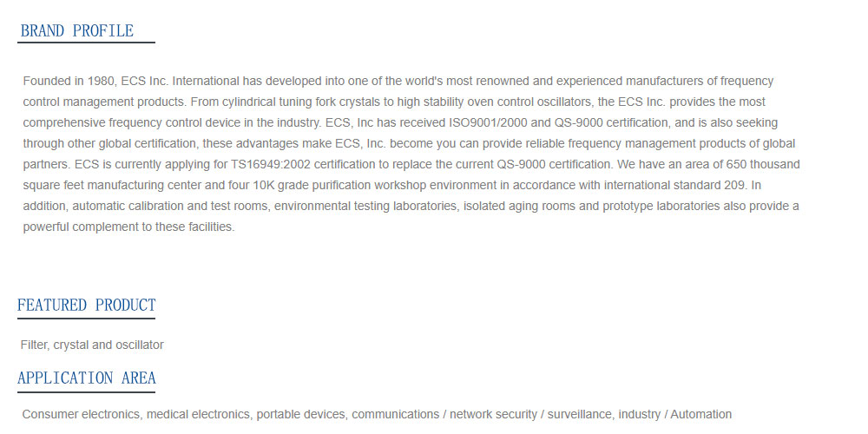
Task: Click 'international standard 209' in the paragraph
Action: pos(674,185)
